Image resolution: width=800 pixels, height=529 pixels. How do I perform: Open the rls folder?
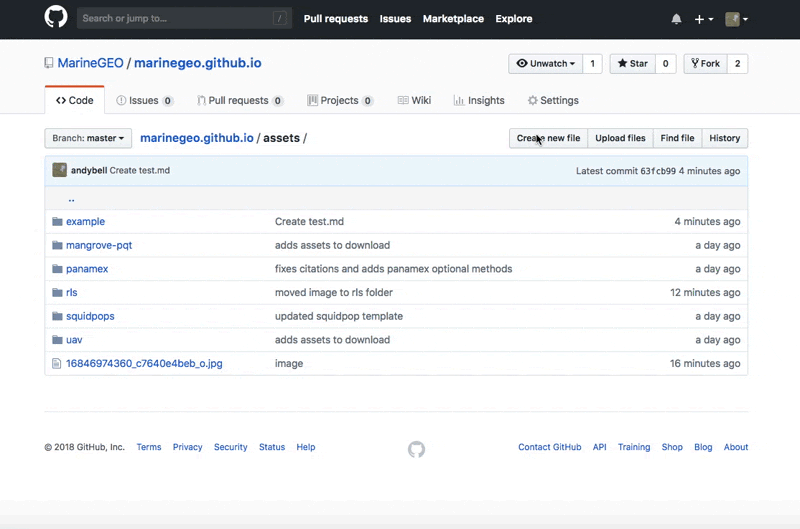(71, 292)
